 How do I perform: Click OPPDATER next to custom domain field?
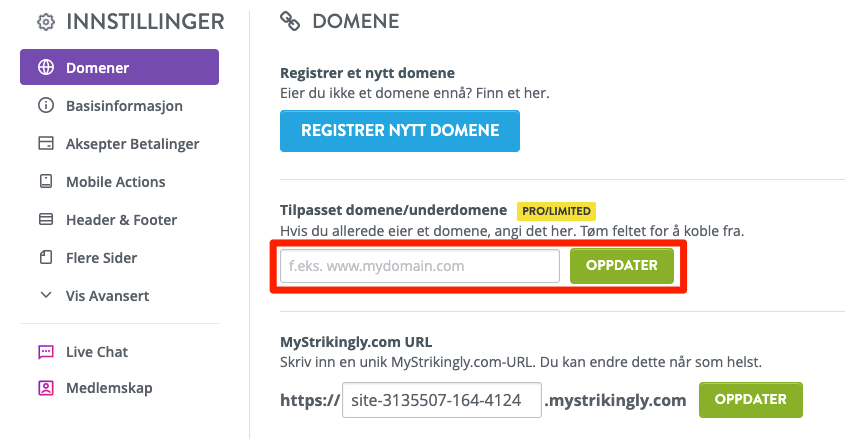622,266
